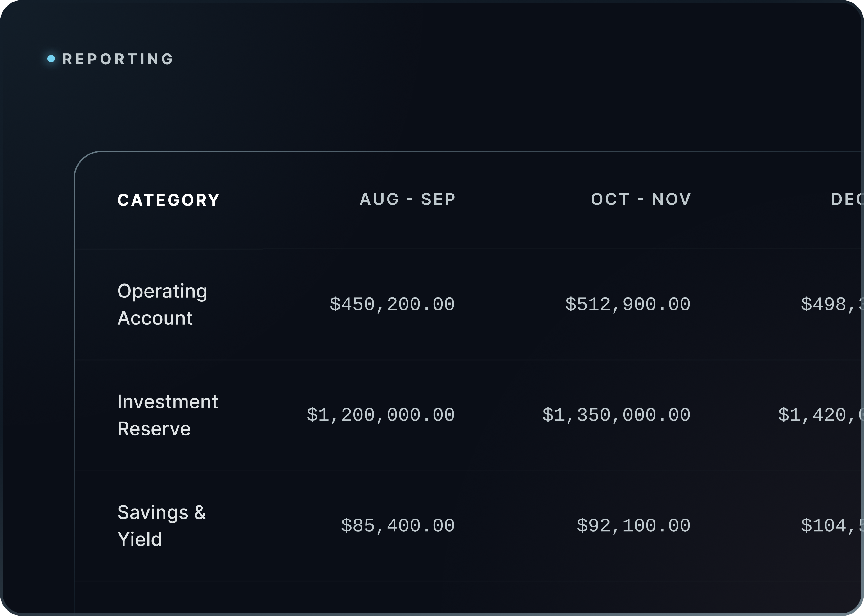The height and width of the screenshot is (616, 864).
Task: Click the blue dot beside Reporting
Action: [x=51, y=59]
